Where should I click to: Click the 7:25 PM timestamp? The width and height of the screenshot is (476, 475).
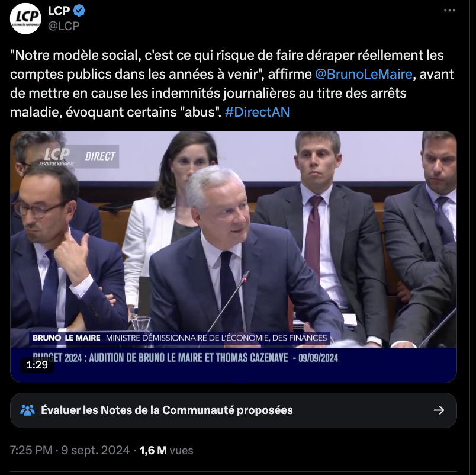tap(31, 450)
